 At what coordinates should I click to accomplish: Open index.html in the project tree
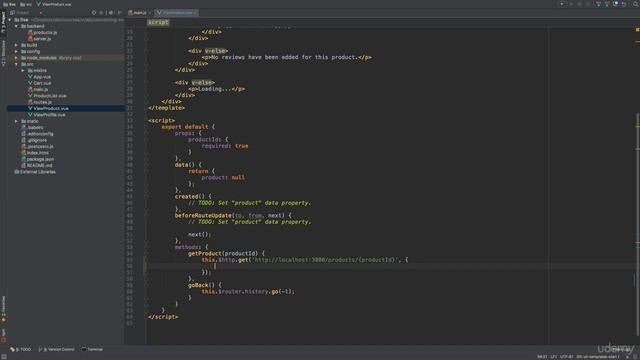tap(35, 153)
